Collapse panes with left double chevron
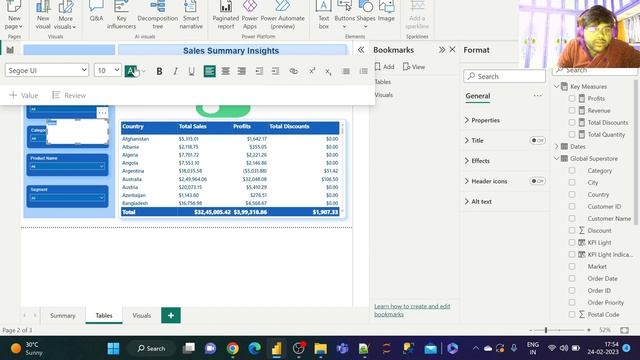Viewport: 640px width, 360px height. click(361, 50)
